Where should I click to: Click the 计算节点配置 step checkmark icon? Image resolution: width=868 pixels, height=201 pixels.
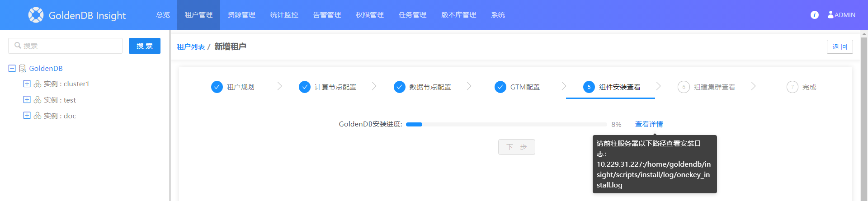(305, 87)
